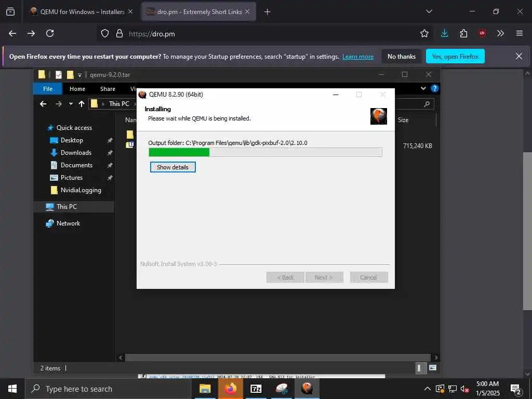Open Share ribbon tab in Explorer
Viewport: 532px width, 399px height.
coord(108,88)
